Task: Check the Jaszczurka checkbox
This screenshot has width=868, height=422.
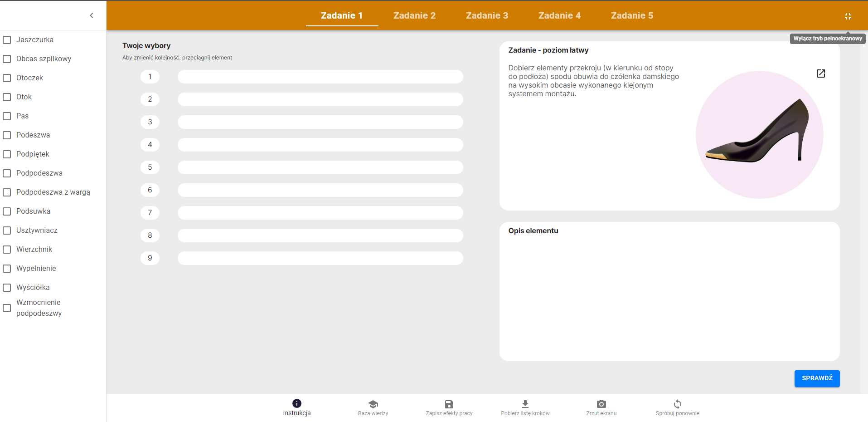Action: click(x=7, y=40)
